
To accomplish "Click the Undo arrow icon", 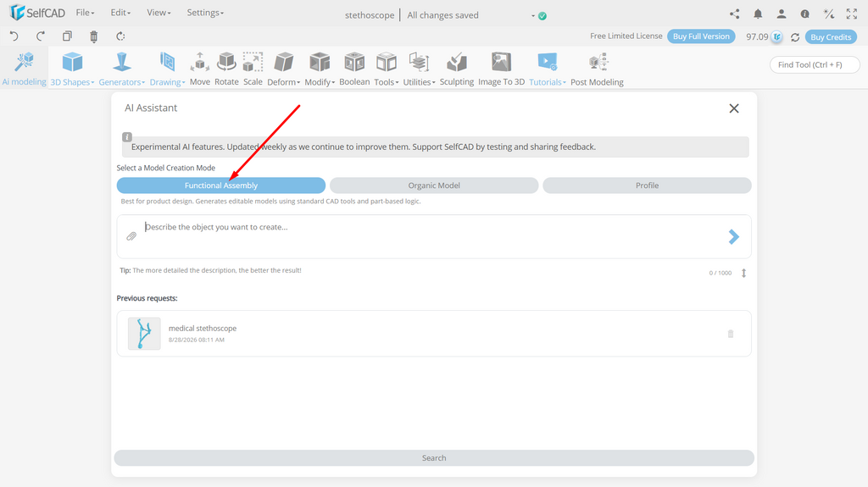I will click(14, 36).
